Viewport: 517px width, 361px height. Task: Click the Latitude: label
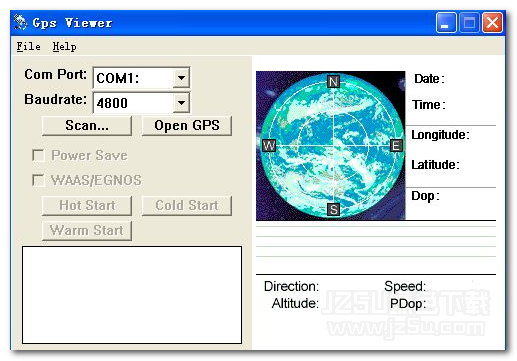[435, 165]
